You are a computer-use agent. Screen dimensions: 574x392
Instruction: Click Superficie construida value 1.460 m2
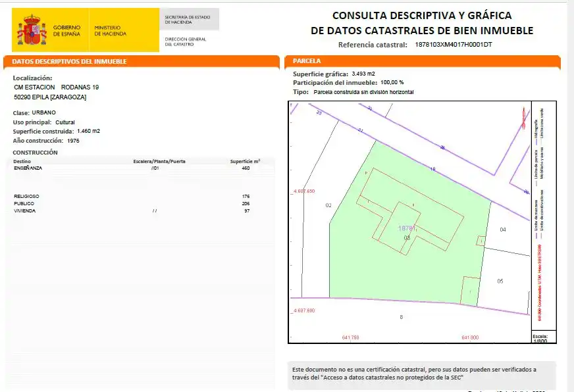coord(89,131)
